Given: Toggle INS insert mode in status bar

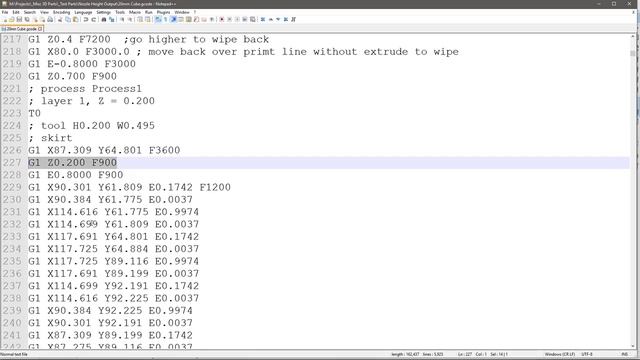Looking at the screenshot, I should click(624, 354).
